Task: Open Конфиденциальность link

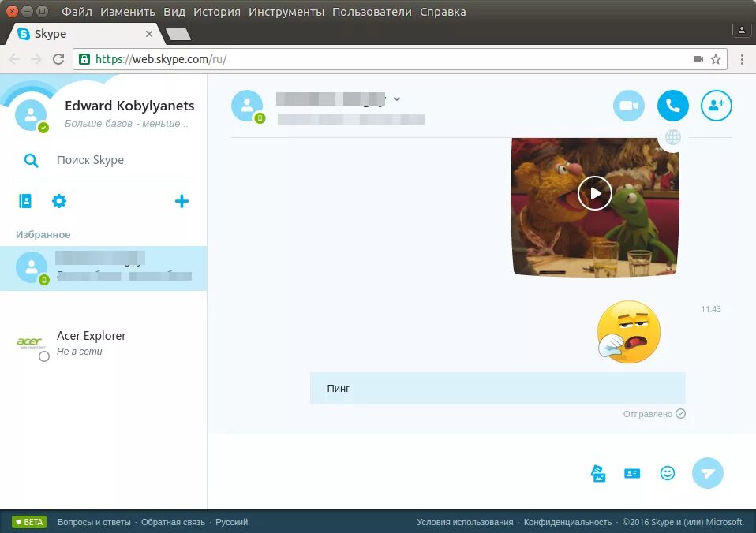Action: (x=567, y=522)
